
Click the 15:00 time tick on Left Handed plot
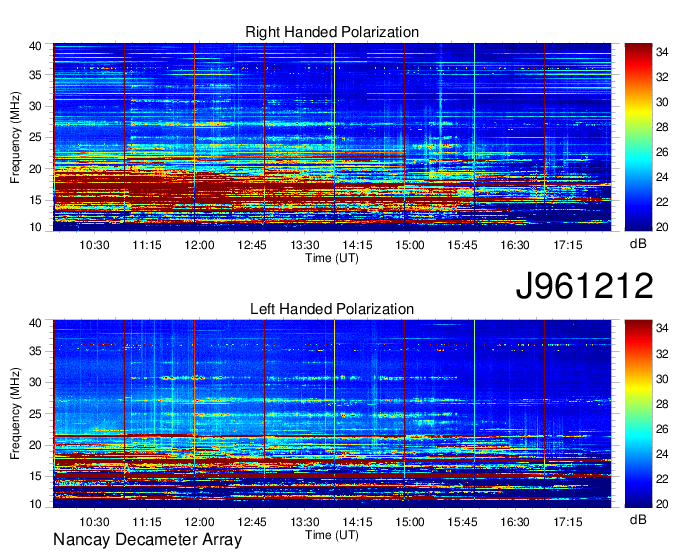[x=410, y=522]
